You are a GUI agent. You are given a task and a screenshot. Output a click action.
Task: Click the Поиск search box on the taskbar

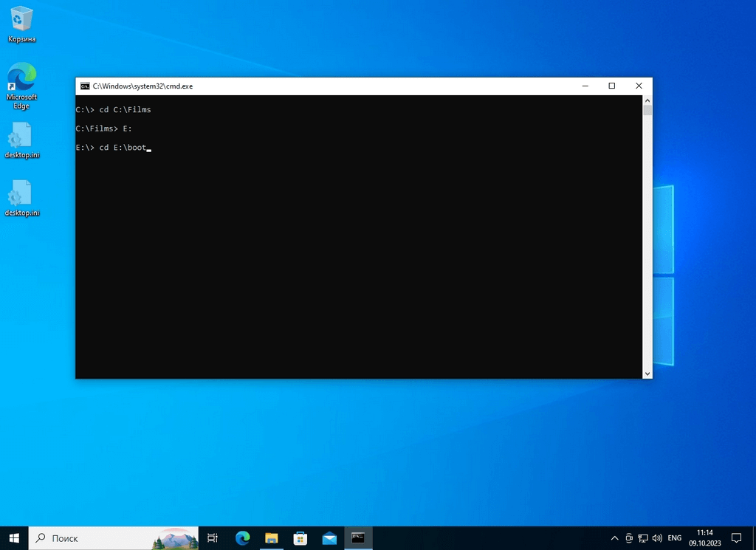tap(113, 538)
